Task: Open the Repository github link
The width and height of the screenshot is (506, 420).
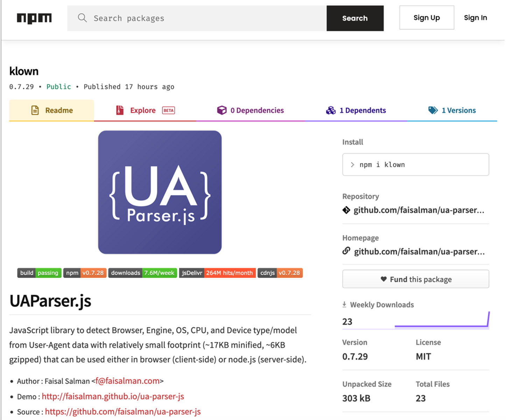Action: [419, 210]
